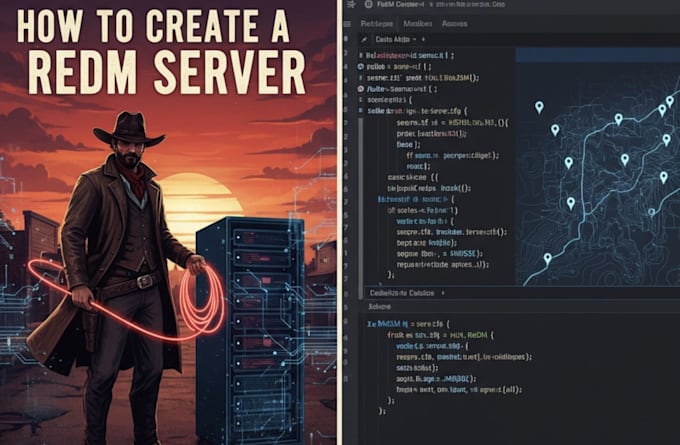This screenshot has height=445, width=680.
Task: Click the code line containing 'ReDM'
Action: [x=440, y=335]
